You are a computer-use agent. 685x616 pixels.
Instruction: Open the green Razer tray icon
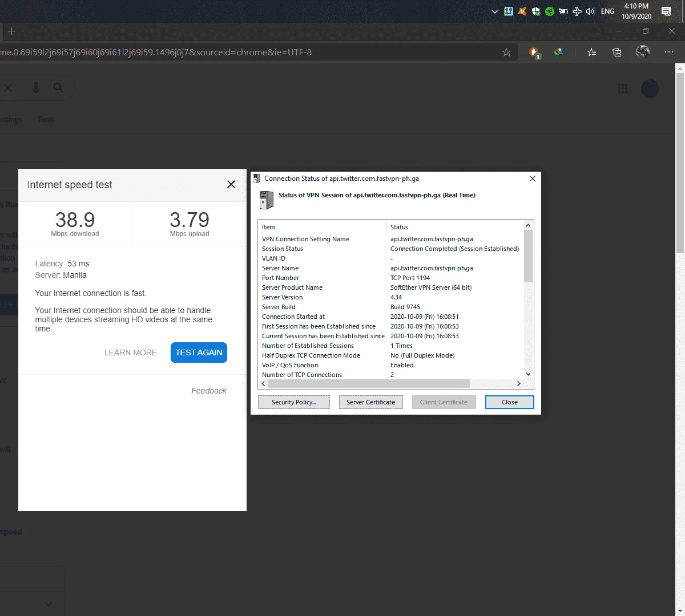pyautogui.click(x=550, y=11)
